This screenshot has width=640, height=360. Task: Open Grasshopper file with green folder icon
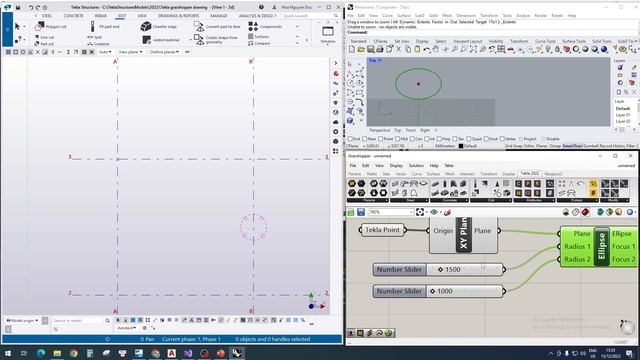point(351,212)
